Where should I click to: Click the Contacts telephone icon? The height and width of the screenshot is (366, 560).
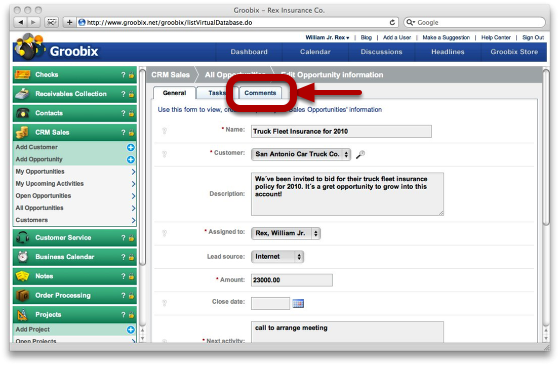pyautogui.click(x=22, y=113)
